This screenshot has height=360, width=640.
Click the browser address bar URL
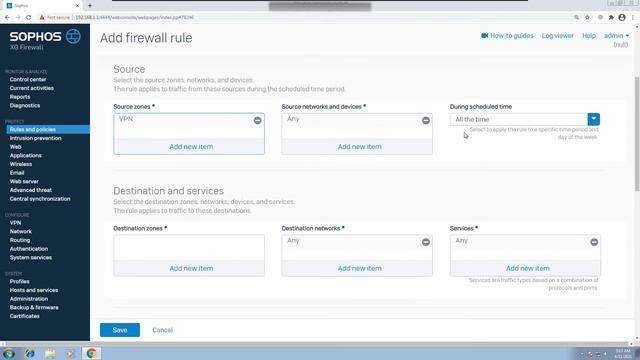click(x=135, y=18)
